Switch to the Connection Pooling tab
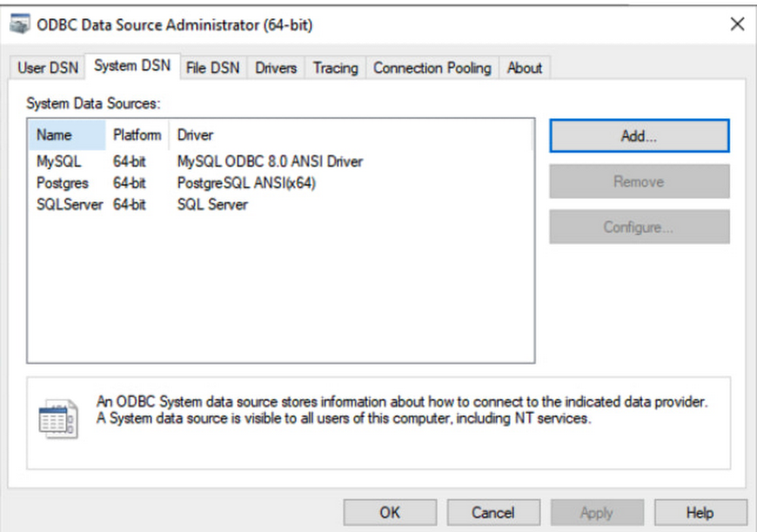This screenshot has height=532, width=757. click(x=432, y=68)
